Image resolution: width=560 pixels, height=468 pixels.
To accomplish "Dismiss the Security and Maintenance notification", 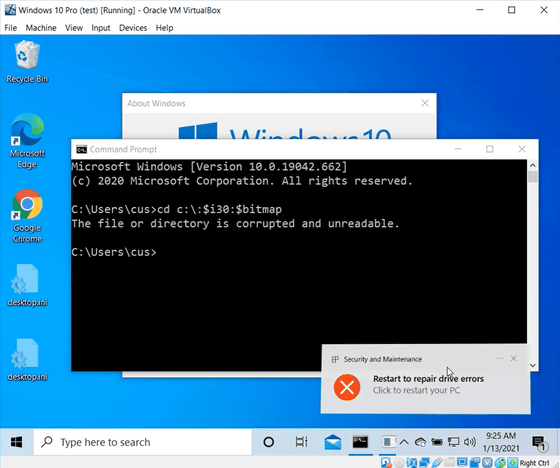I will pos(514,358).
